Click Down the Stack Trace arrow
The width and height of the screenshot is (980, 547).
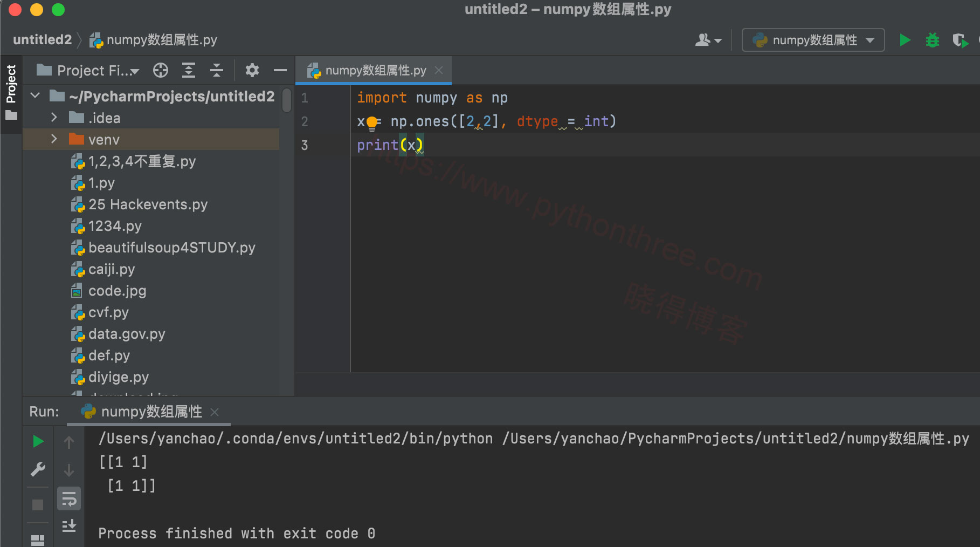pos(69,470)
